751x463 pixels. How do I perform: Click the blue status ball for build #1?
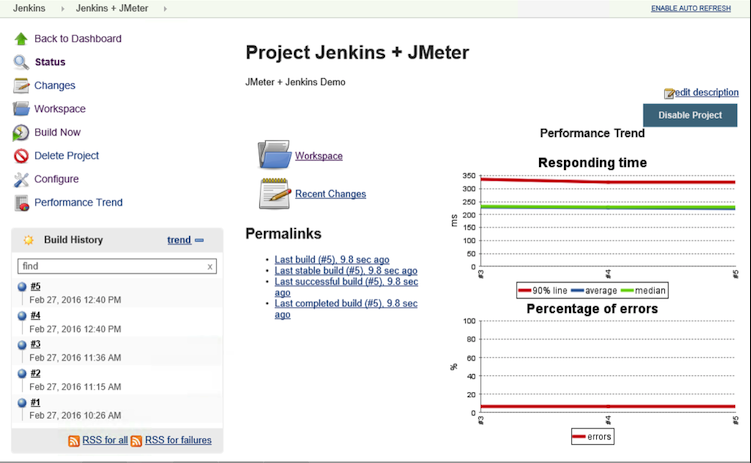(x=22, y=403)
